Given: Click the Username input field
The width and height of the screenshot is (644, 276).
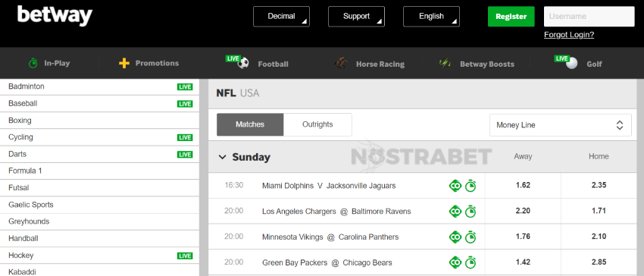Looking at the screenshot, I should tap(589, 17).
